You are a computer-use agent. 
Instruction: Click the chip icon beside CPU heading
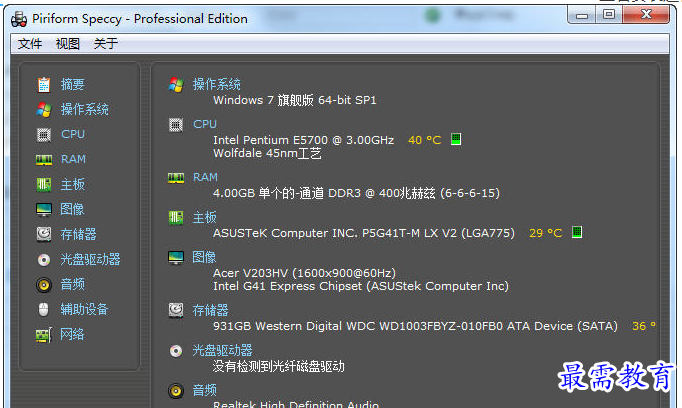click(176, 125)
